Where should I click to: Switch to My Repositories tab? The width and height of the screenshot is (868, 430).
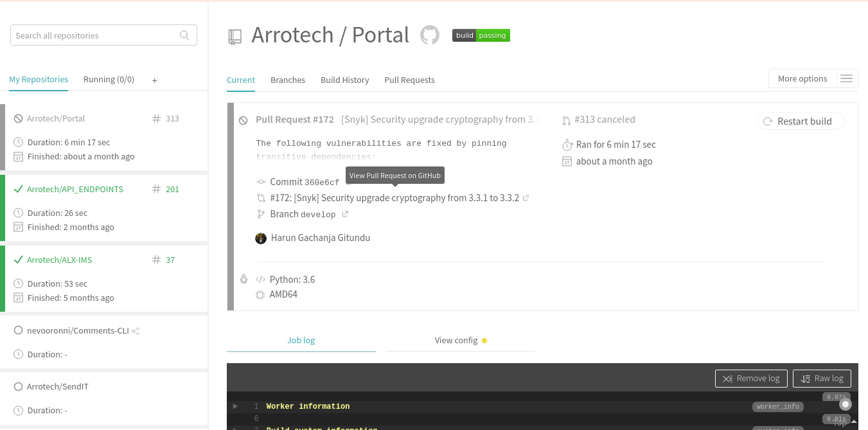tap(39, 80)
